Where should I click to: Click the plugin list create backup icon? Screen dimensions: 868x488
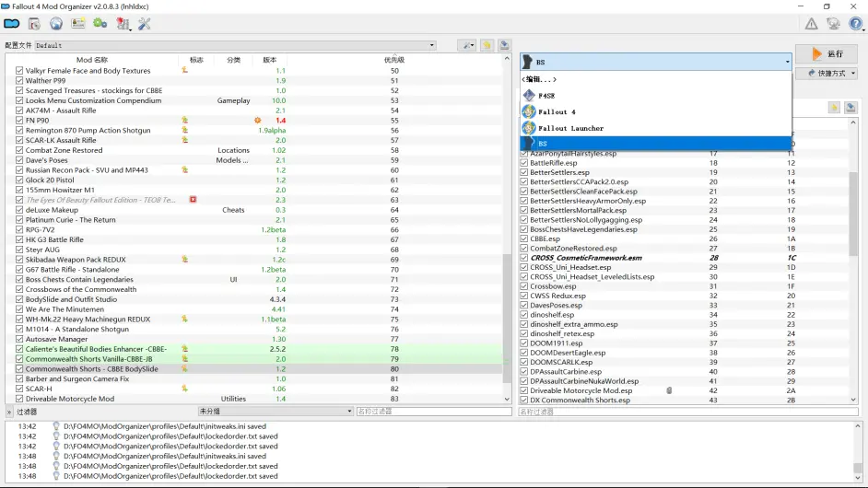coord(850,108)
